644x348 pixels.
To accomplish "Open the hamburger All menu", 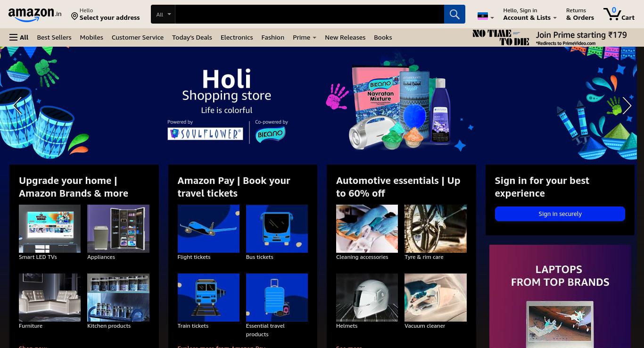I will coord(19,37).
